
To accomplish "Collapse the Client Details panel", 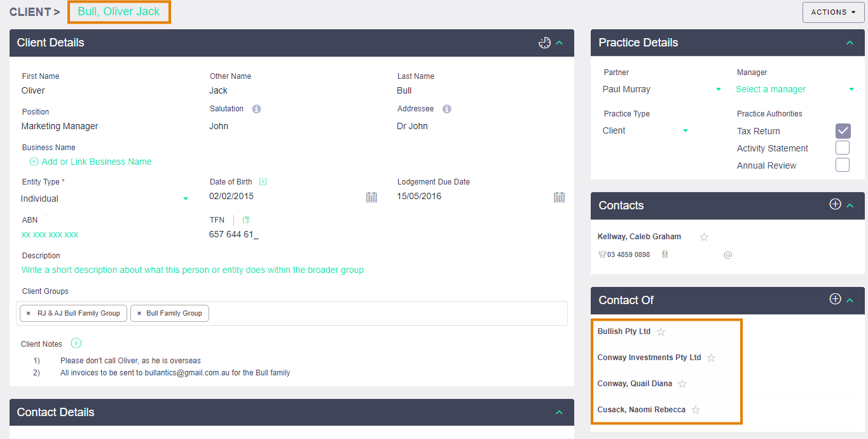I will pos(560,43).
